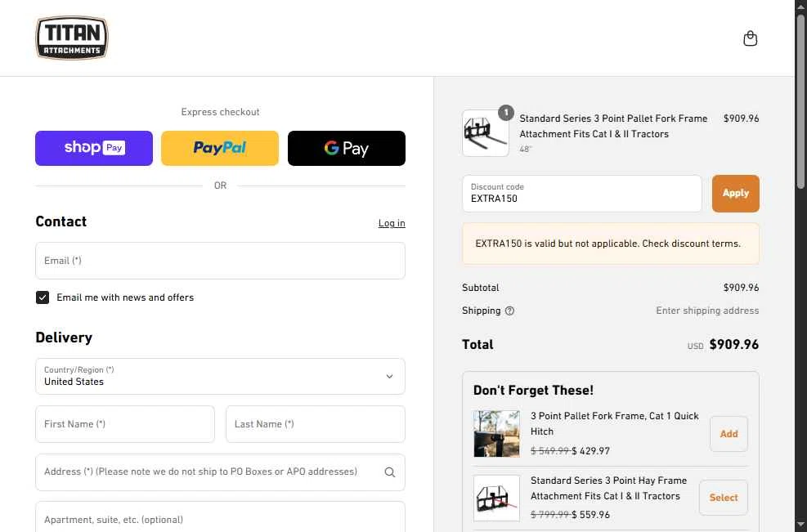Click the address search magnifier icon
The image size is (807, 532).
click(390, 472)
